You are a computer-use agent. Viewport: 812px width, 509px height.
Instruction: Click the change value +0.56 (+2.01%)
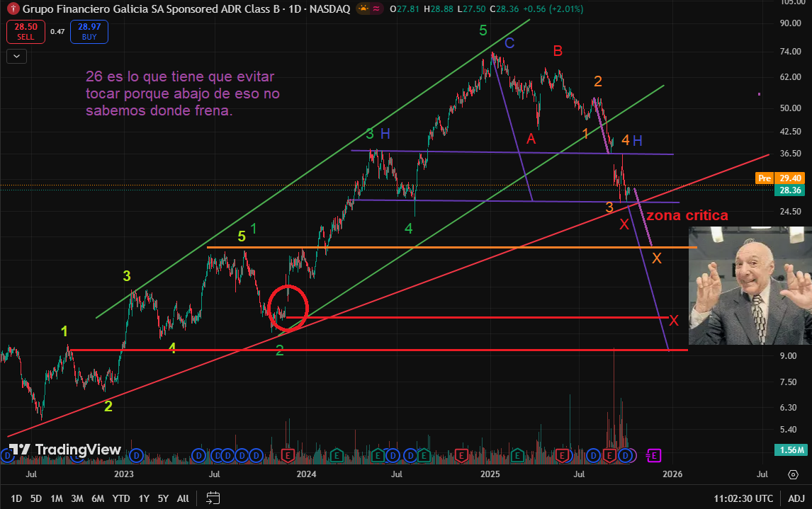point(552,8)
